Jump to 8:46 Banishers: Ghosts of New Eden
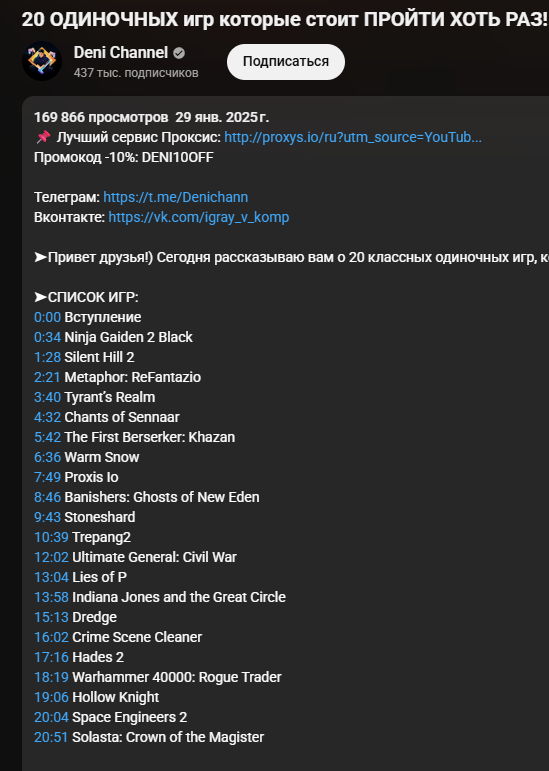Image resolution: width=549 pixels, height=771 pixels. pyautogui.click(x=47, y=497)
